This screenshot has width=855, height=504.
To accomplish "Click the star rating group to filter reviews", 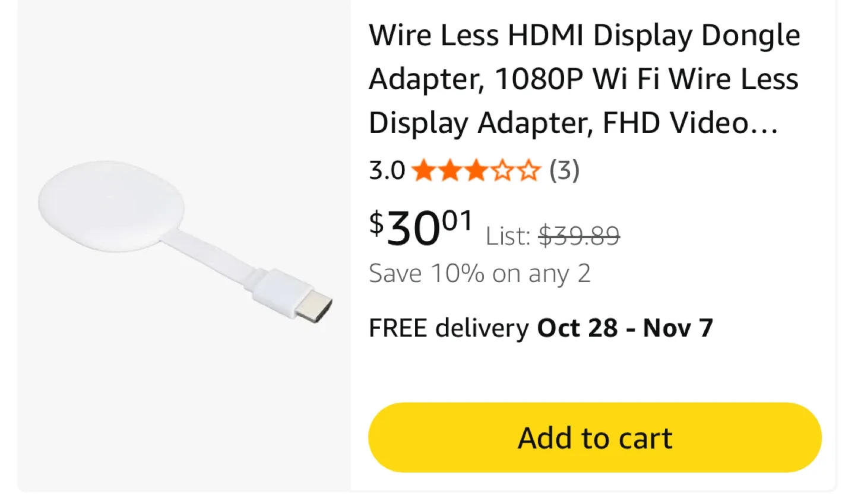I will [477, 171].
